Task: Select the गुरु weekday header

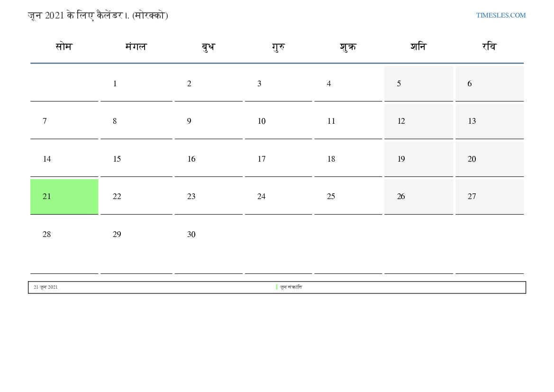Action: tap(278, 47)
